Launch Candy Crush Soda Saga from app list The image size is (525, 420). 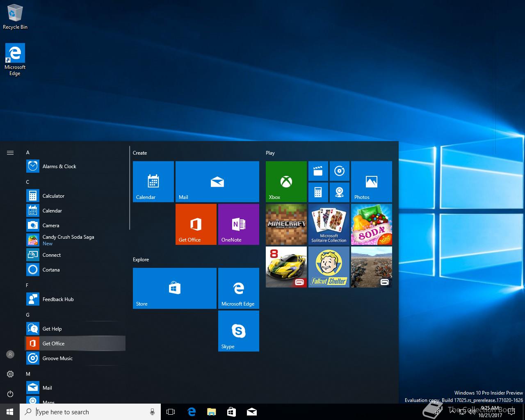point(75,240)
